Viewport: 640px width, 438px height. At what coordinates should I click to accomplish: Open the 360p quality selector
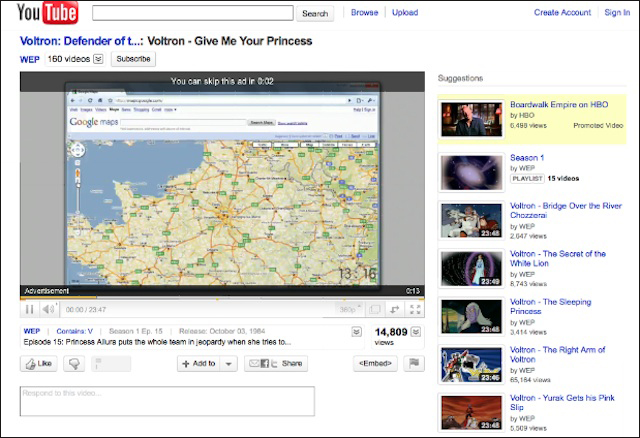(350, 309)
